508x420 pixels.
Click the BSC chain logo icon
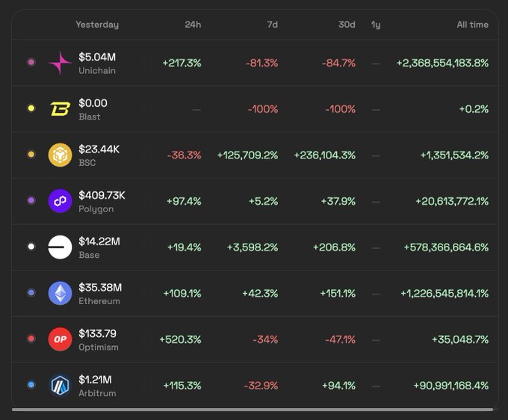pos(60,155)
